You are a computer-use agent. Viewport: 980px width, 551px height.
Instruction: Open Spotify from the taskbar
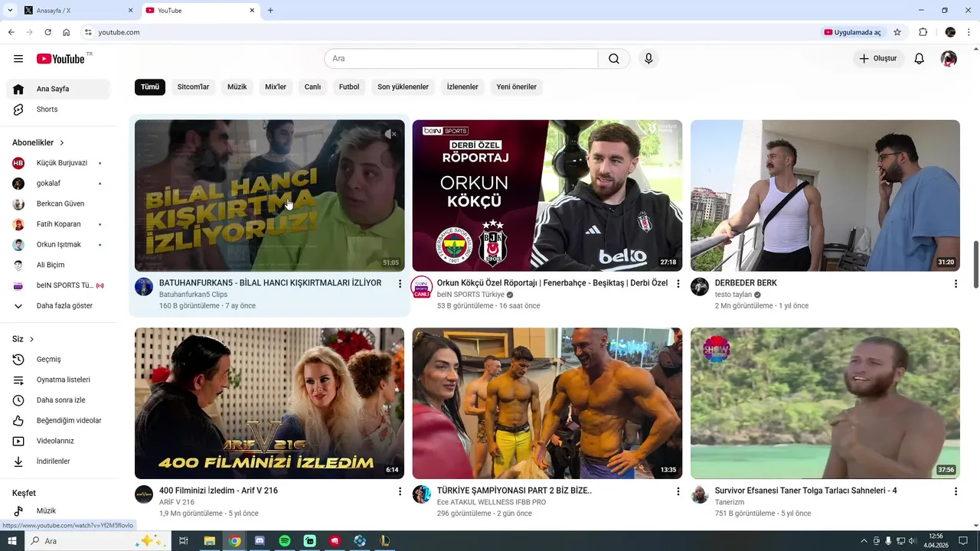(285, 541)
